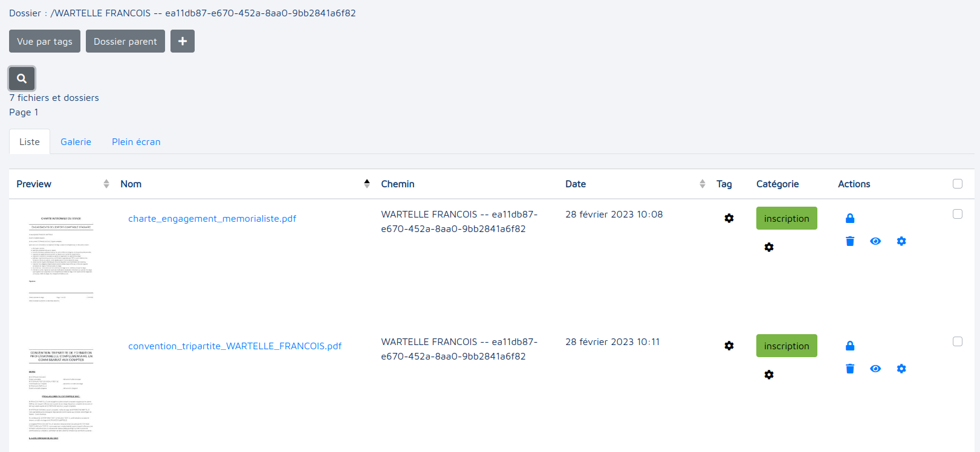Sort table by Date column arrows
980x452 pixels.
click(x=702, y=184)
